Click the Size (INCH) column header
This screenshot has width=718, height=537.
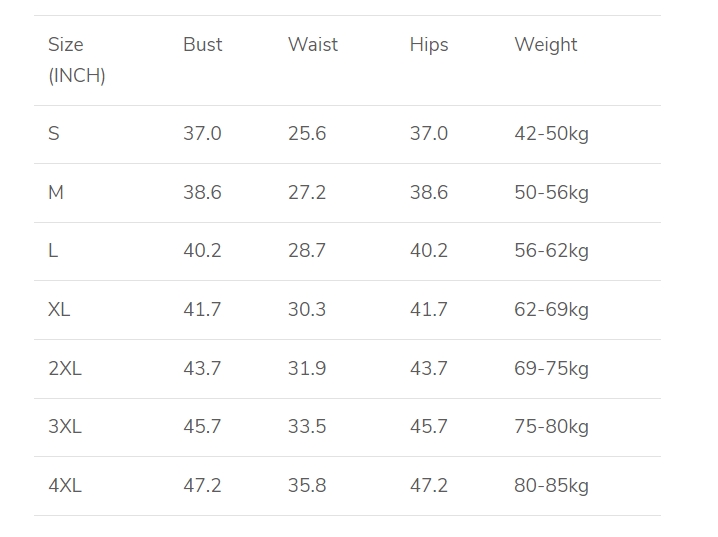76,60
